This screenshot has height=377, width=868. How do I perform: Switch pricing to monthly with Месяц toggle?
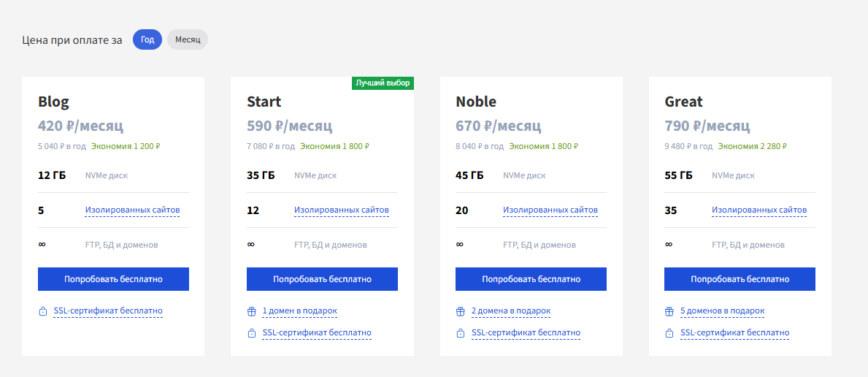click(188, 39)
